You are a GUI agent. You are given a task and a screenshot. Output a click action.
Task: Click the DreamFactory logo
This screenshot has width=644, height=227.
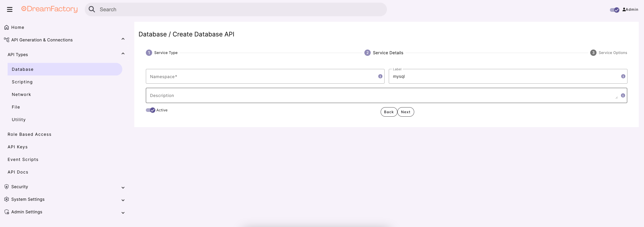pyautogui.click(x=49, y=9)
